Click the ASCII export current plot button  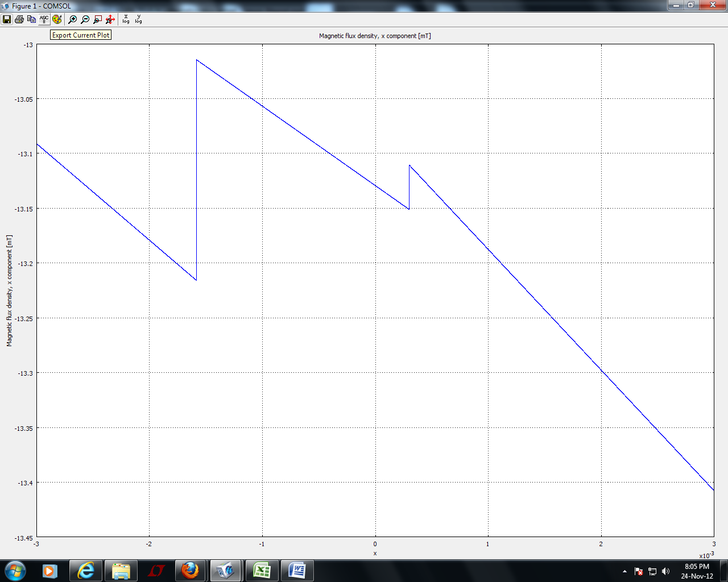44,19
